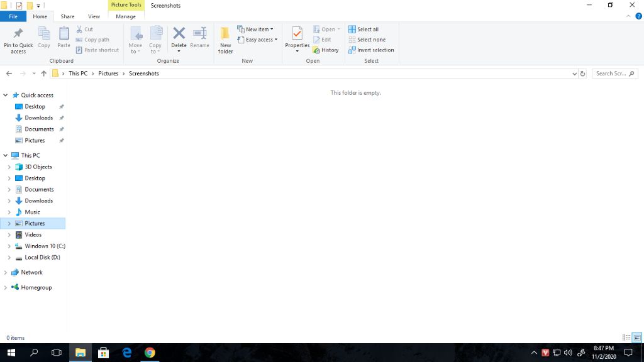Click Select none
The image size is (644, 362).
coord(367,40)
